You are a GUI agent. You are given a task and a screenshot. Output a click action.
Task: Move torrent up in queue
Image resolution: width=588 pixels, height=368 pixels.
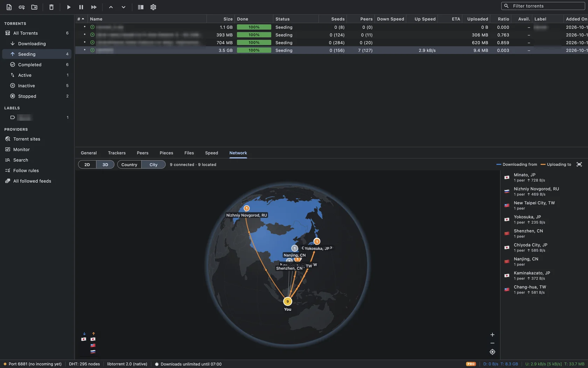111,7
